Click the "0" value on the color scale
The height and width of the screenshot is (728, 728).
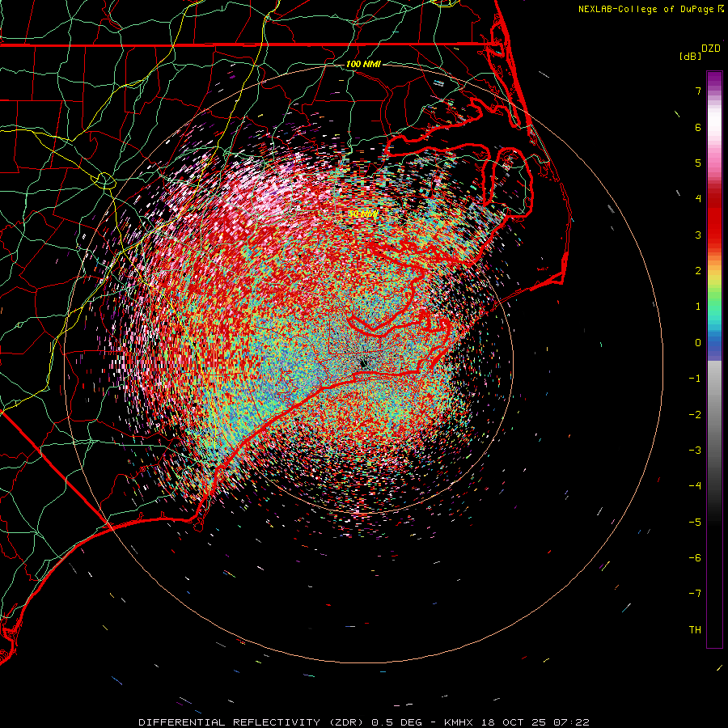coord(698,343)
